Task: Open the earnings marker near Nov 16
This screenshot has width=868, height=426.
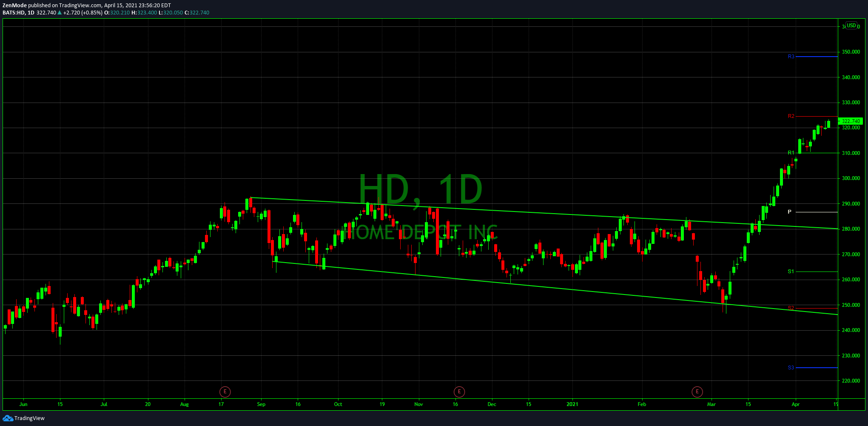Action: click(x=459, y=392)
